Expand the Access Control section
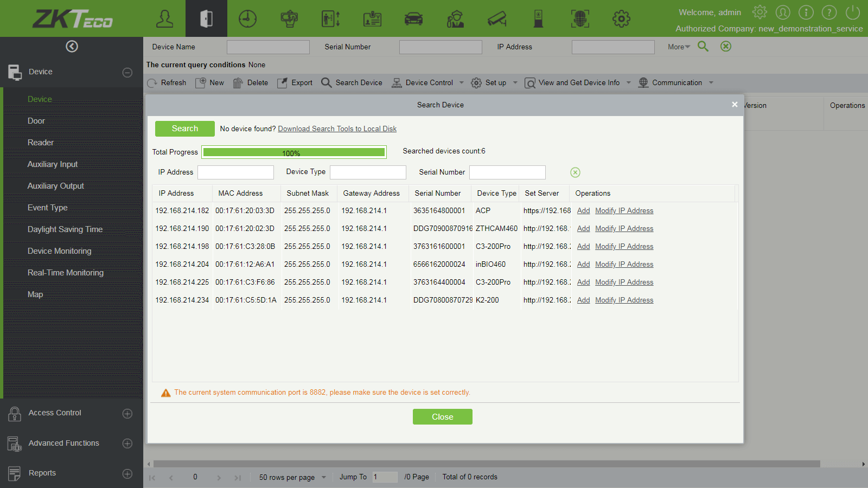 [x=127, y=414]
